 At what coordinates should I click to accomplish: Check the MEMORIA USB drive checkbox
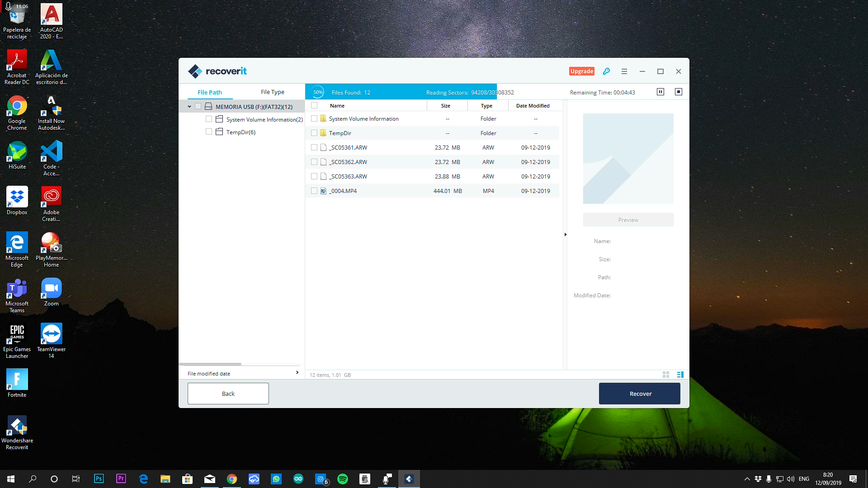[198, 107]
